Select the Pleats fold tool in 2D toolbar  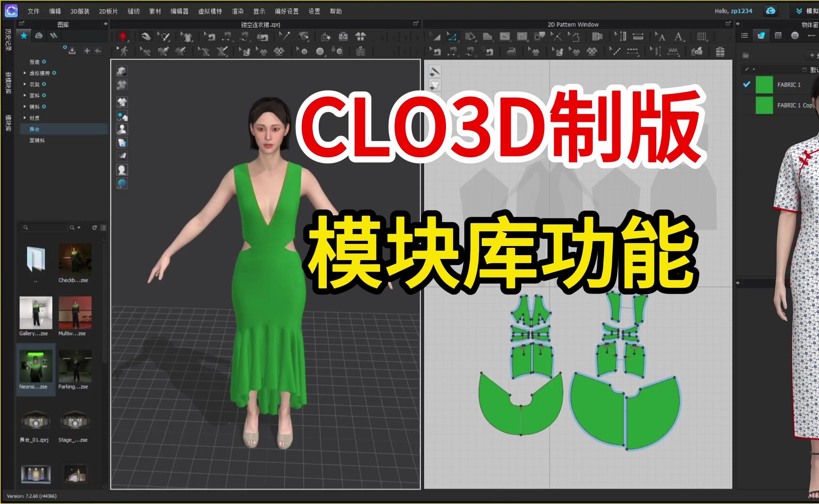pos(702,37)
